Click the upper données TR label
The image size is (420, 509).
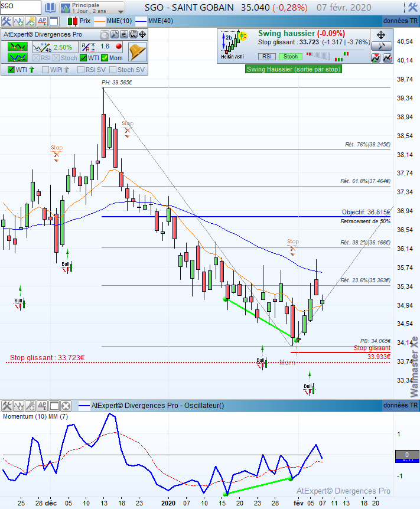pyautogui.click(x=400, y=21)
